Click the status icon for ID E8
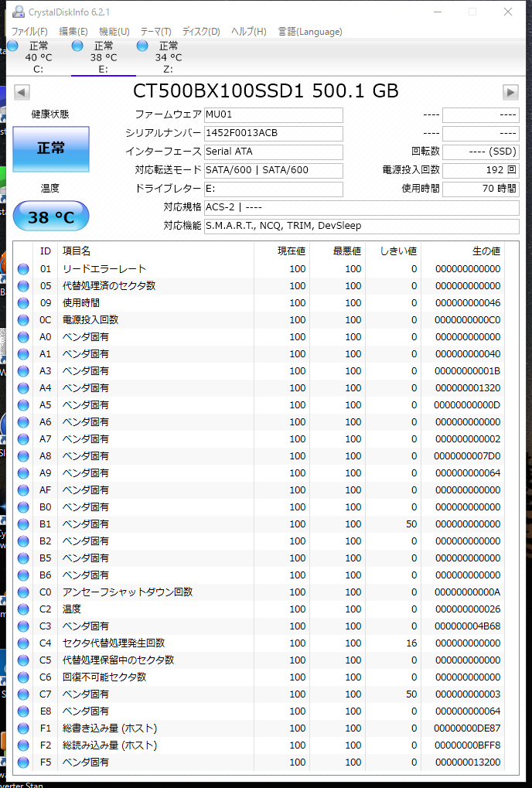Viewport: 532px width, 788px height. 23,711
